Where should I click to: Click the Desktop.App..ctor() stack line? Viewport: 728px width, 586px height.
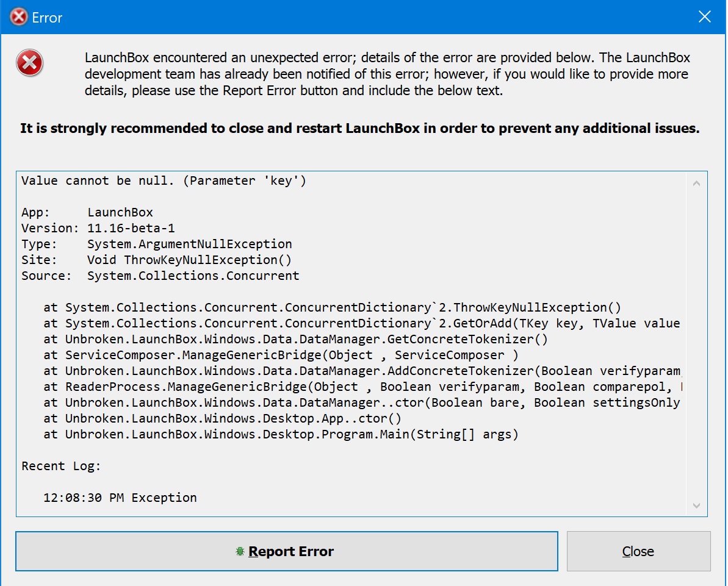tap(222, 418)
